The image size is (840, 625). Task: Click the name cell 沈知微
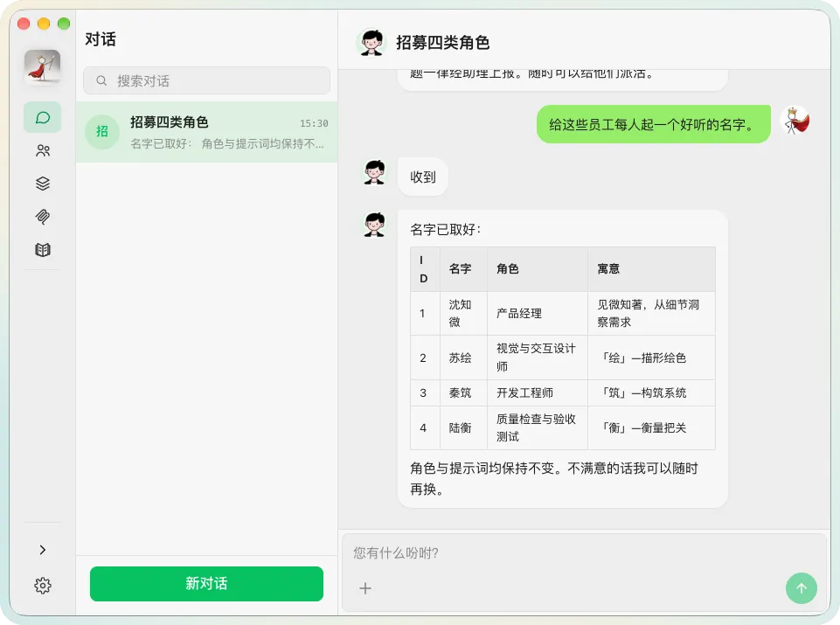click(x=463, y=313)
